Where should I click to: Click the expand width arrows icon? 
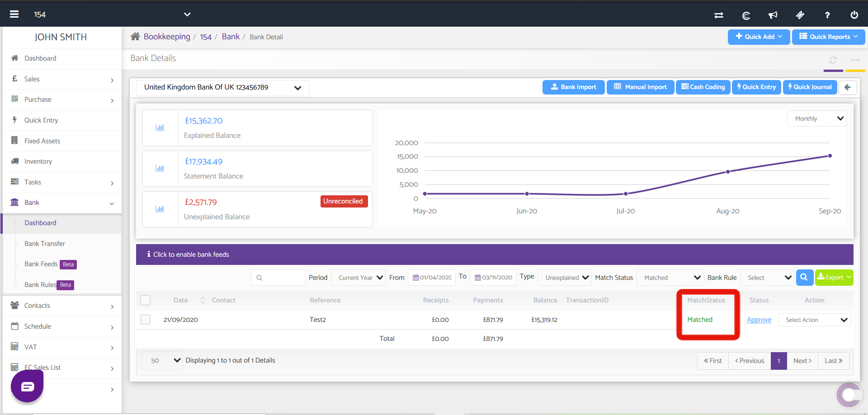coord(855,60)
